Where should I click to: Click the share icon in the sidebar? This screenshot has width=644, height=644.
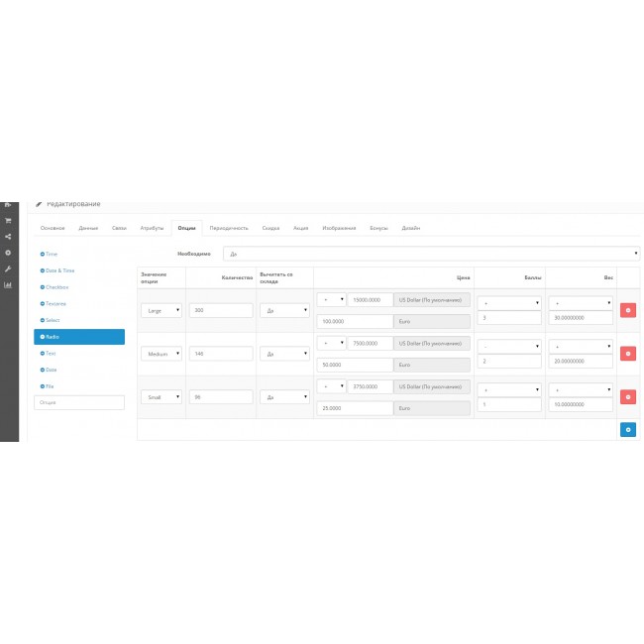(x=8, y=236)
